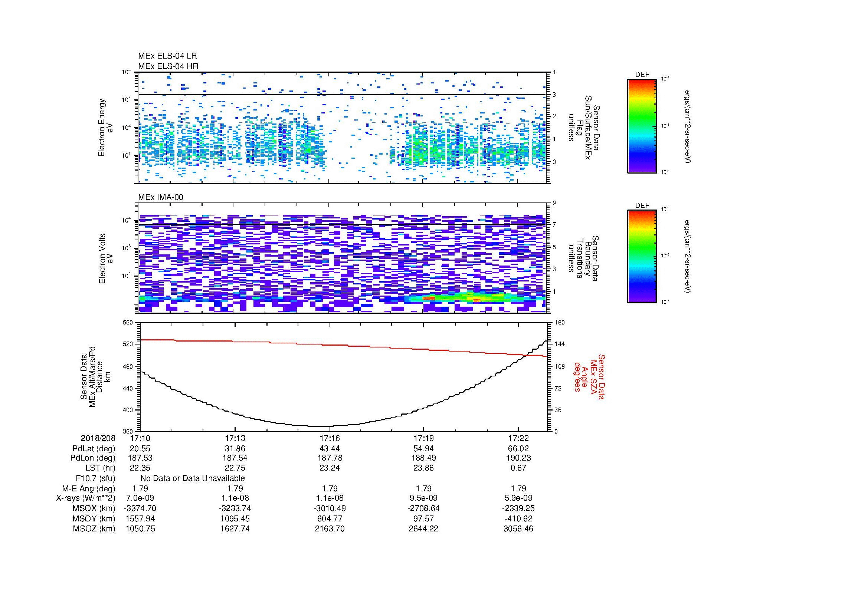
Task: Click MSOX value -3374.70
Action: pos(140,508)
